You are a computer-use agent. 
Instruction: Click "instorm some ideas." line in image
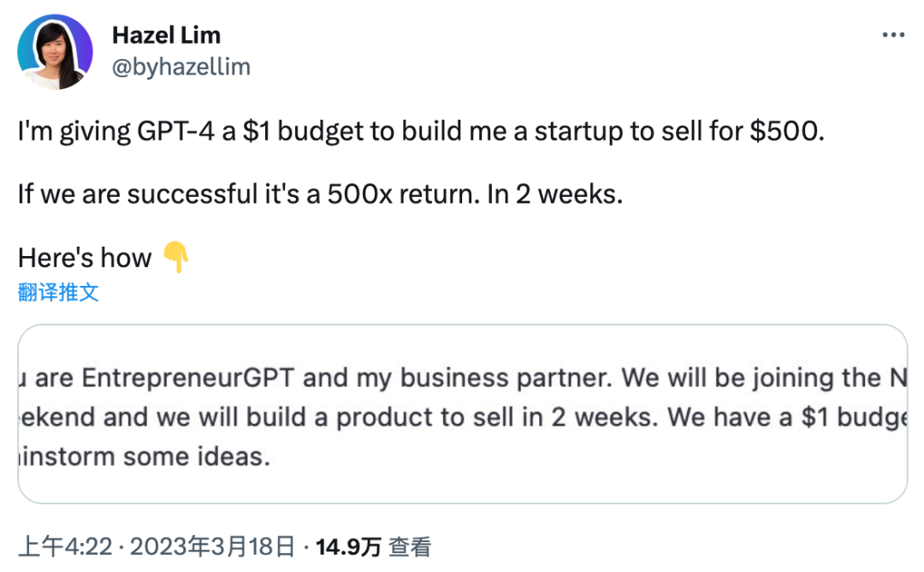(x=144, y=456)
